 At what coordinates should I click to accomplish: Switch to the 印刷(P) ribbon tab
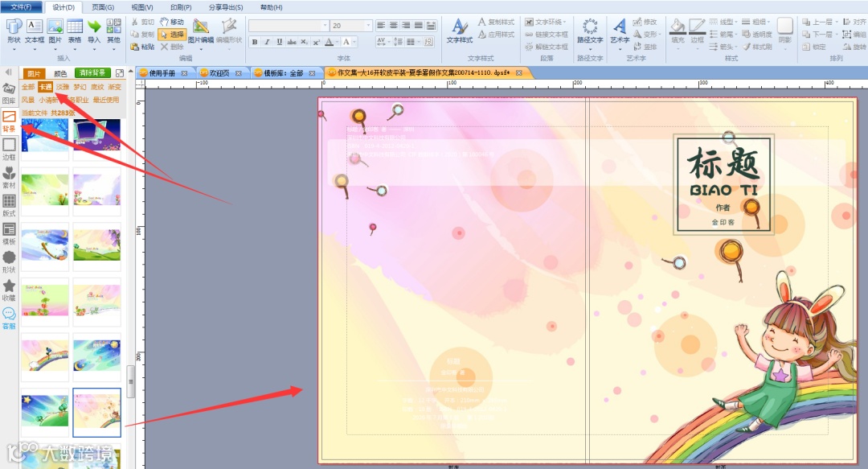coord(181,7)
